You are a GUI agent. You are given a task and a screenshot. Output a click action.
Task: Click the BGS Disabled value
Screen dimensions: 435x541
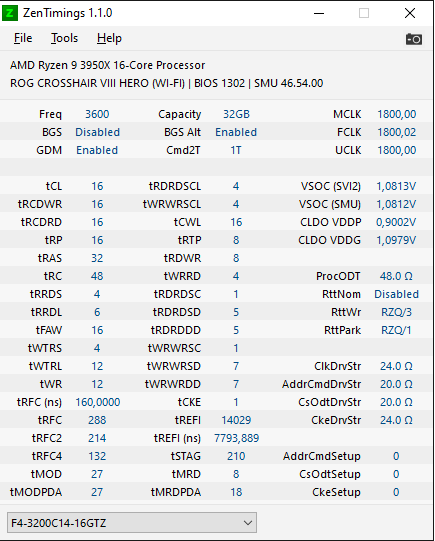tap(98, 132)
